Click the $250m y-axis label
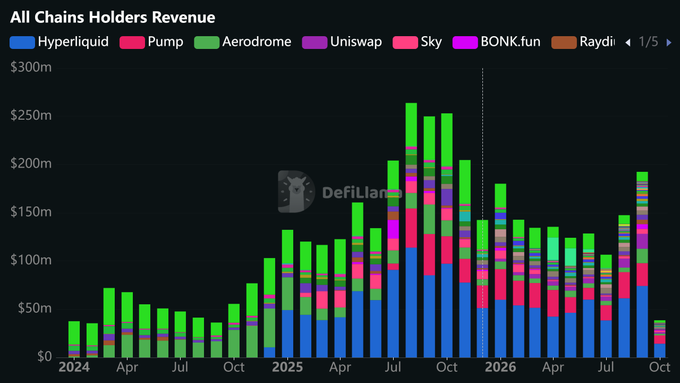The width and height of the screenshot is (680, 383). click(x=31, y=115)
